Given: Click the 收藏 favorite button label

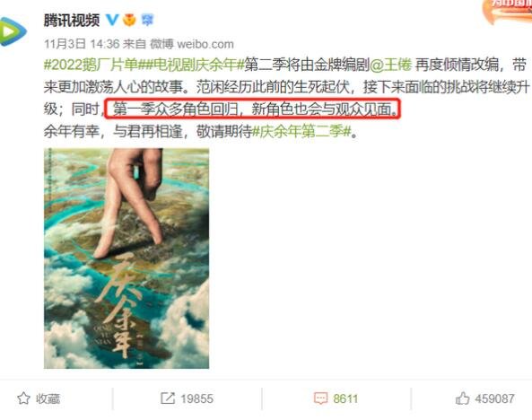Looking at the screenshot, I should tap(48, 398).
